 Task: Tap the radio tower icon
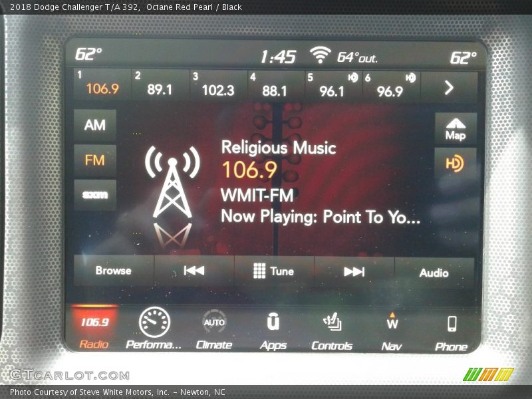click(x=172, y=182)
